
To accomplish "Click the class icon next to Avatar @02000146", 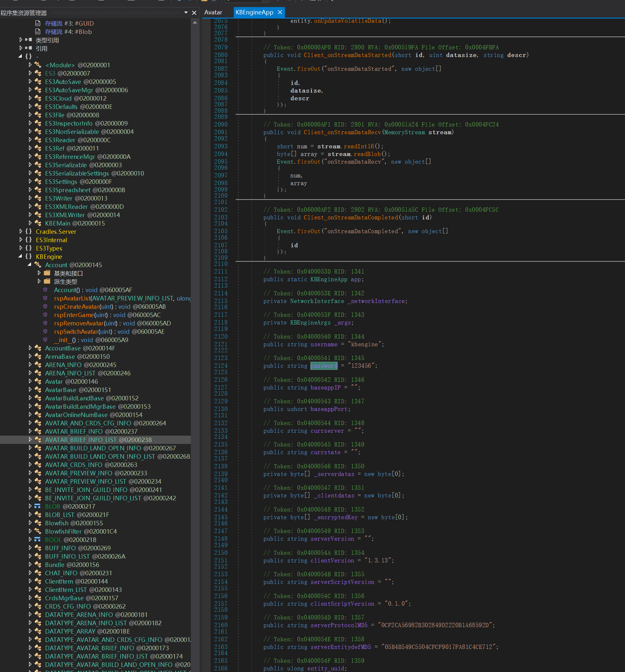I will click(38, 381).
